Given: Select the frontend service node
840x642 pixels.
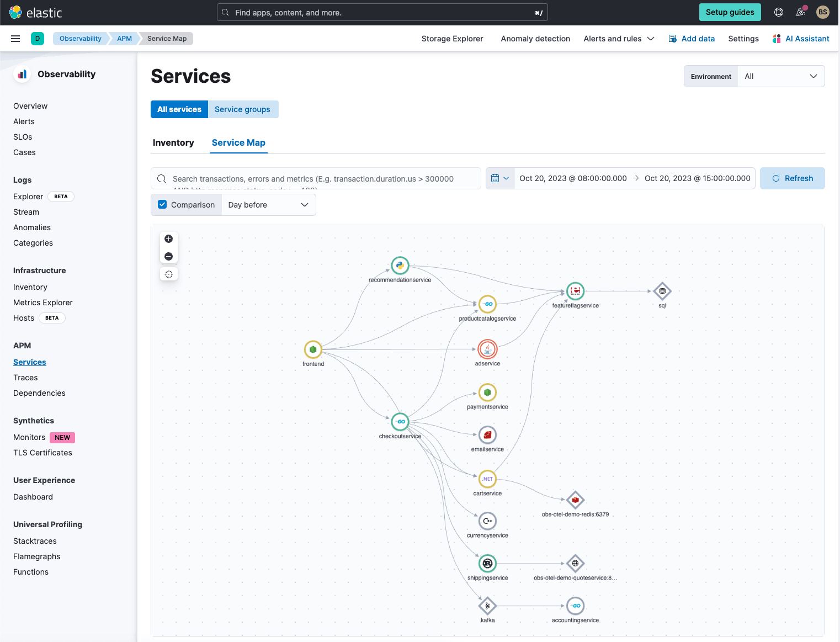Looking at the screenshot, I should (x=313, y=350).
